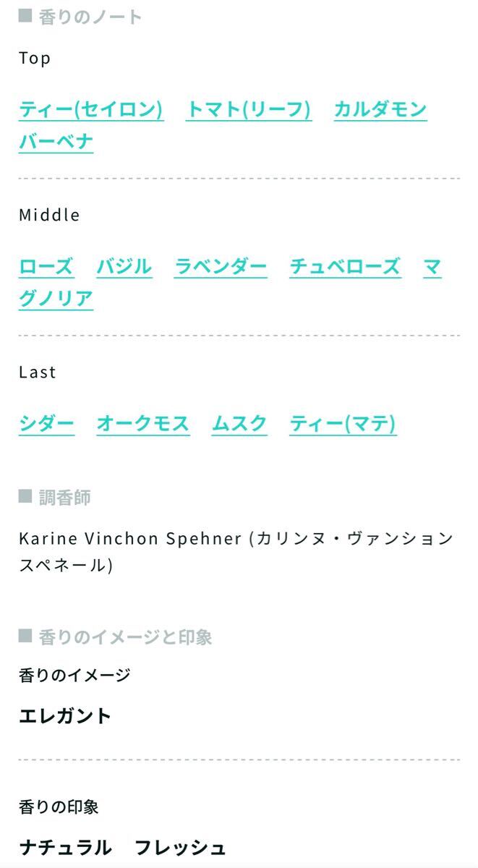Click the Last notes label
The height and width of the screenshot is (868, 478).
pyautogui.click(x=38, y=372)
